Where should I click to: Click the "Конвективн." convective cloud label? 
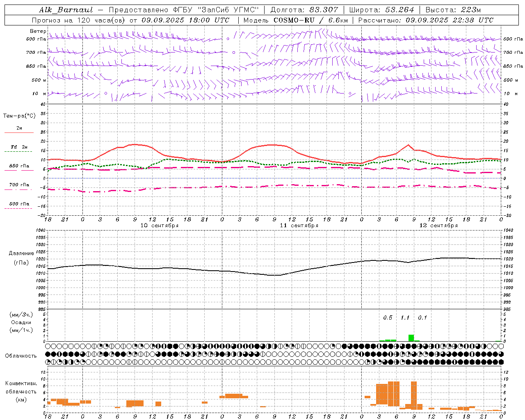pos(21,383)
